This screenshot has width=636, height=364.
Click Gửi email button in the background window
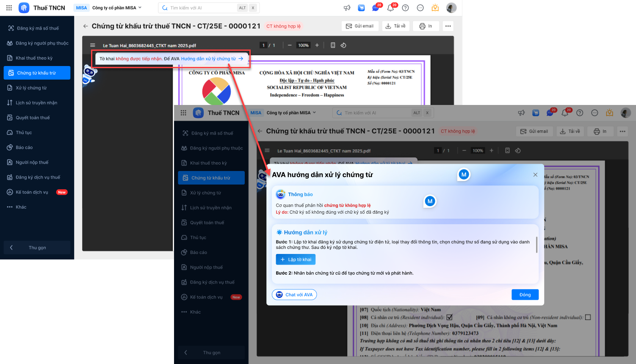coord(359,26)
